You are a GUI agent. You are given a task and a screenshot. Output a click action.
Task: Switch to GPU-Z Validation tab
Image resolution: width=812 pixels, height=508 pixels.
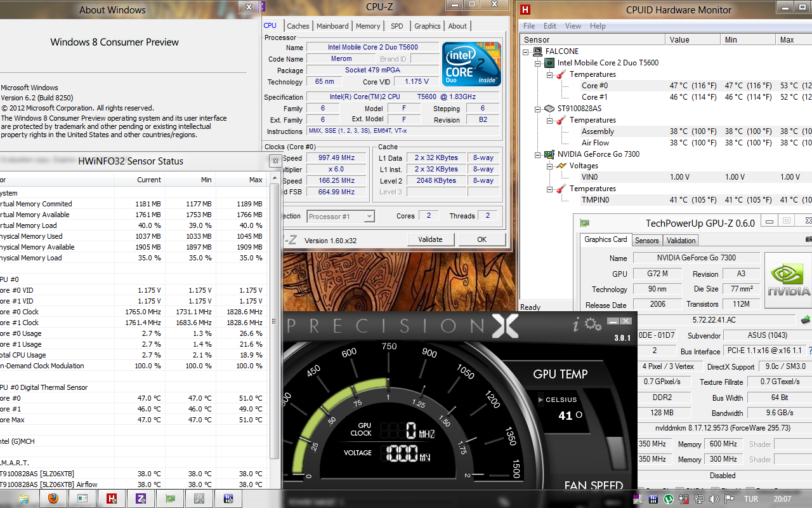[x=681, y=241]
